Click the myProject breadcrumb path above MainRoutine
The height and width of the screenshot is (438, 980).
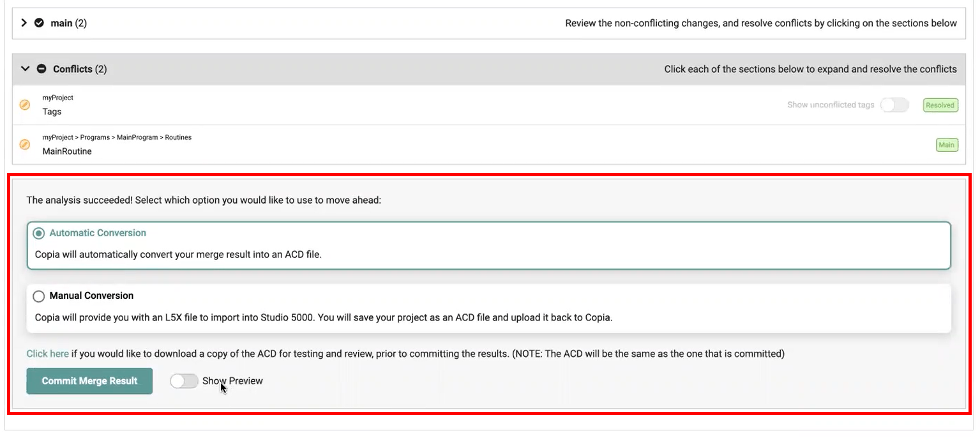click(117, 137)
